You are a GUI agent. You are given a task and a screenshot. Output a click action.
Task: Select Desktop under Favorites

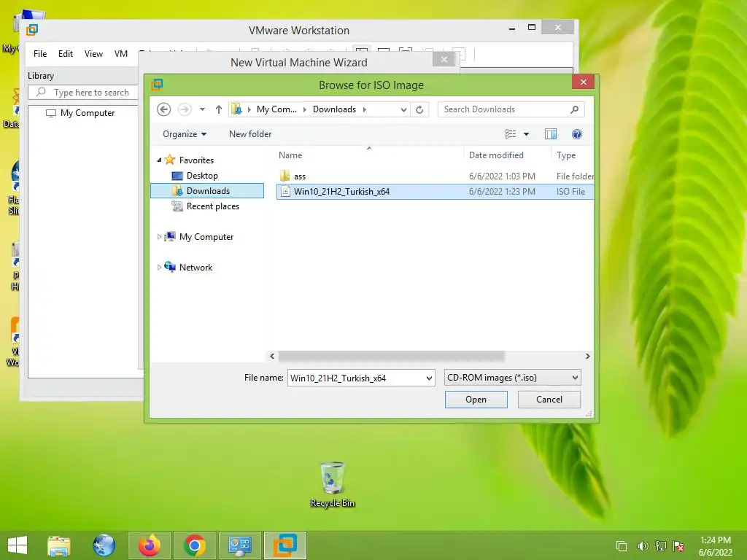coord(202,176)
